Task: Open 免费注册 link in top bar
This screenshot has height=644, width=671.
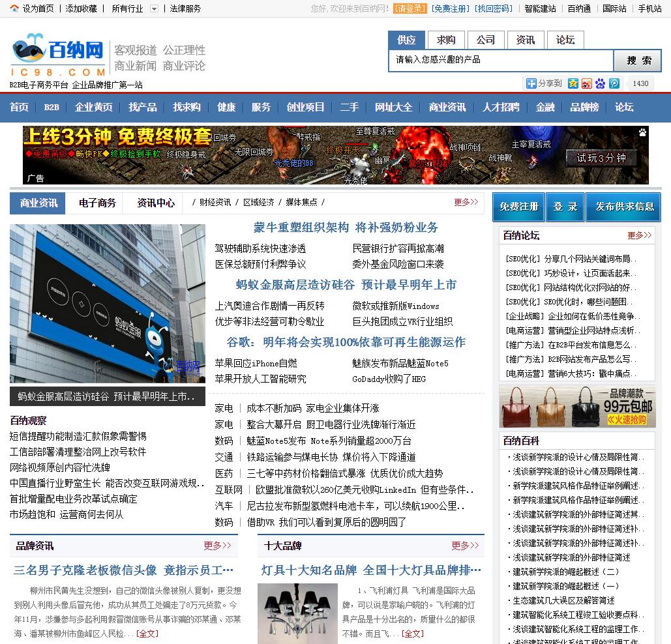Action: (x=450, y=8)
